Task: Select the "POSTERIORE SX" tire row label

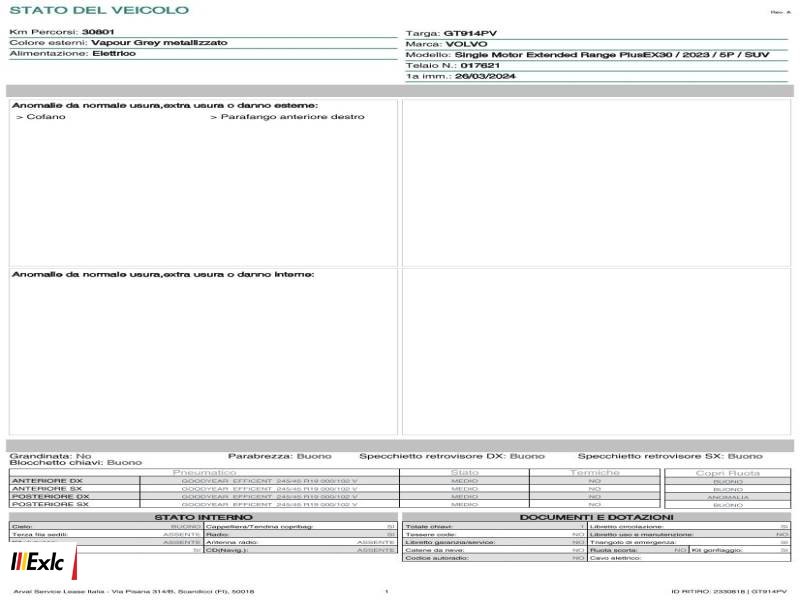Action: [50, 504]
